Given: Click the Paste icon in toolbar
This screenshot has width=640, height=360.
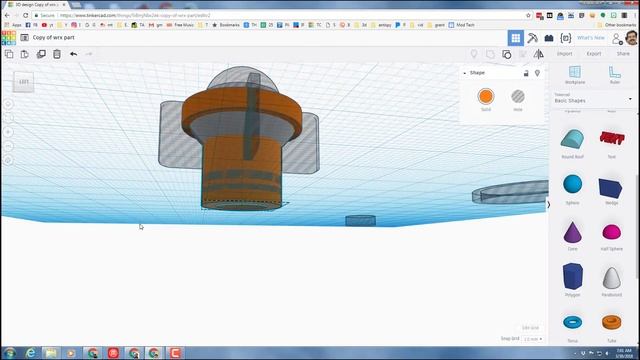Looking at the screenshot, I should tap(24, 54).
